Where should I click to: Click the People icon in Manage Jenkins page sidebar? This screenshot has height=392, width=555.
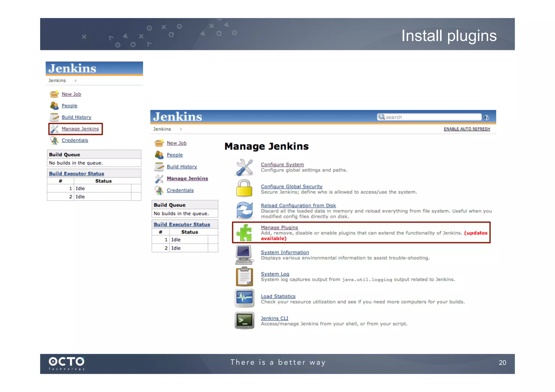(159, 155)
